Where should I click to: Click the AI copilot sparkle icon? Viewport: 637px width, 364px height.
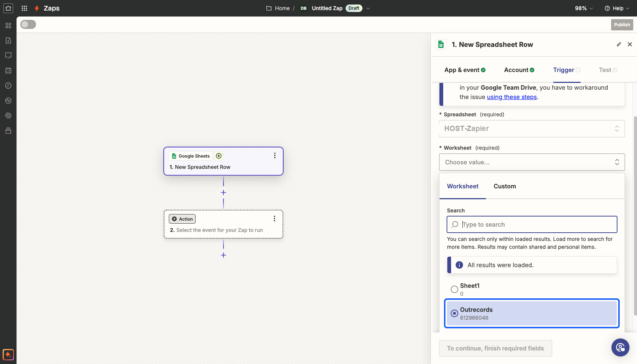pyautogui.click(x=8, y=354)
